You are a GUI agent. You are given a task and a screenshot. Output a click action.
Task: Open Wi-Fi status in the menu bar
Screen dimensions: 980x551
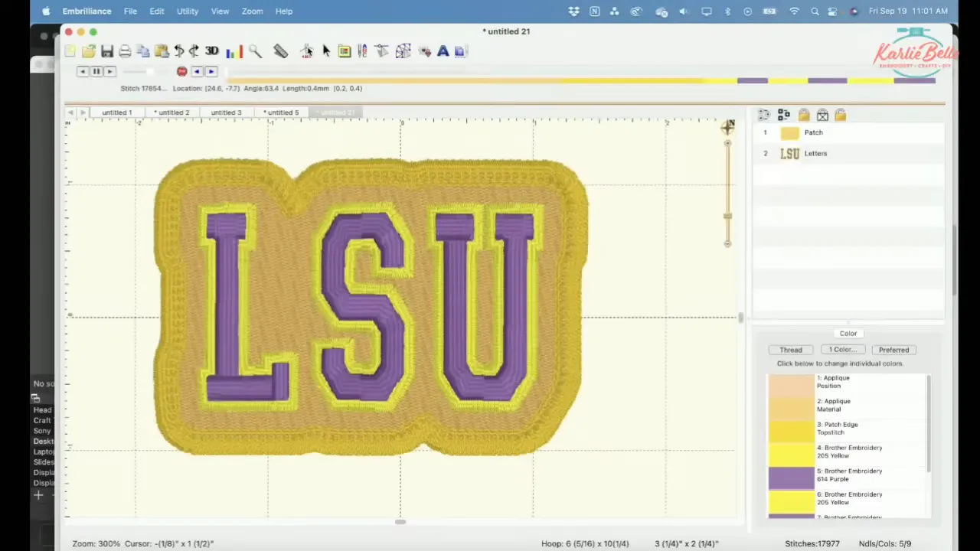[794, 11]
